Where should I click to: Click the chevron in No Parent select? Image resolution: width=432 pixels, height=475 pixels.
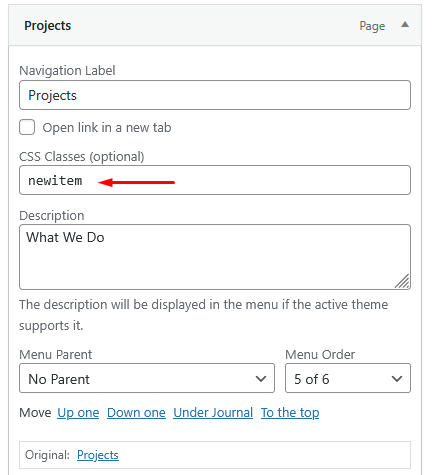[x=261, y=379]
